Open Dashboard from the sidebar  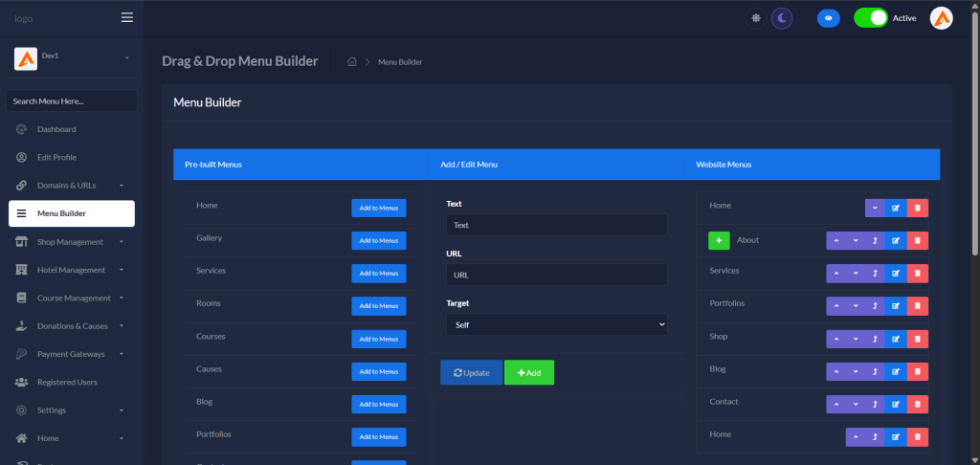click(56, 129)
